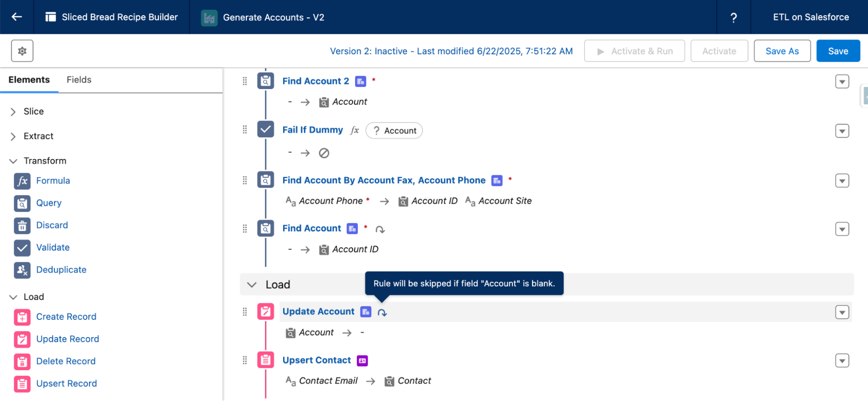Add a Deduplicate element
The height and width of the screenshot is (401, 868).
tap(61, 270)
